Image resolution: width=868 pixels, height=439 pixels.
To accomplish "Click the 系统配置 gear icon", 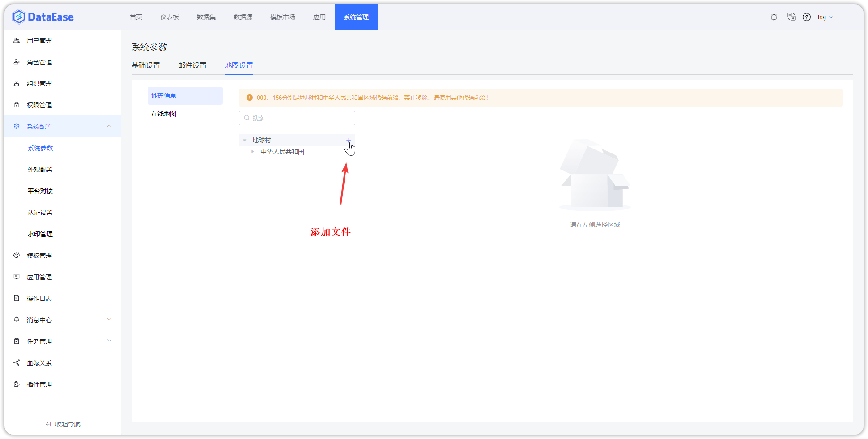I will [x=17, y=126].
